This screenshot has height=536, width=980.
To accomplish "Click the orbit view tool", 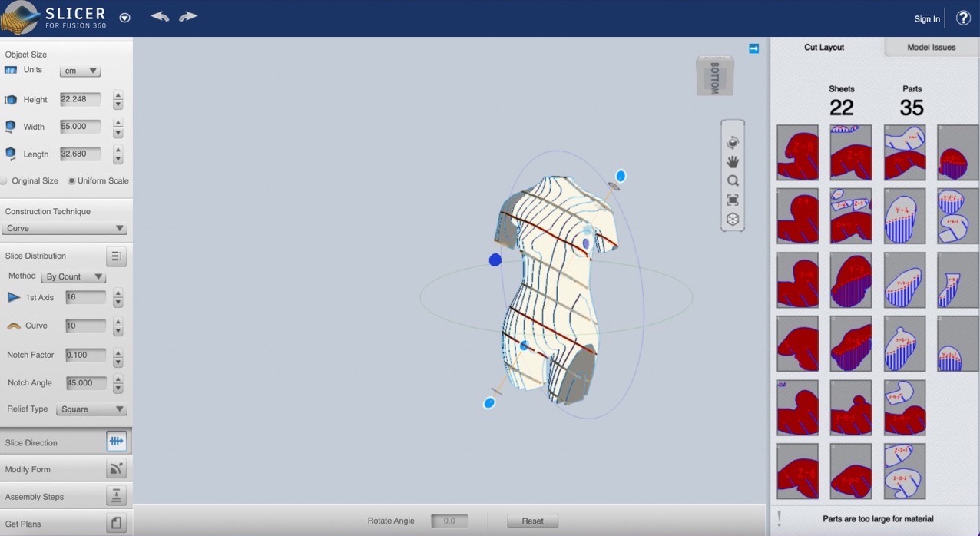I will pos(733,143).
